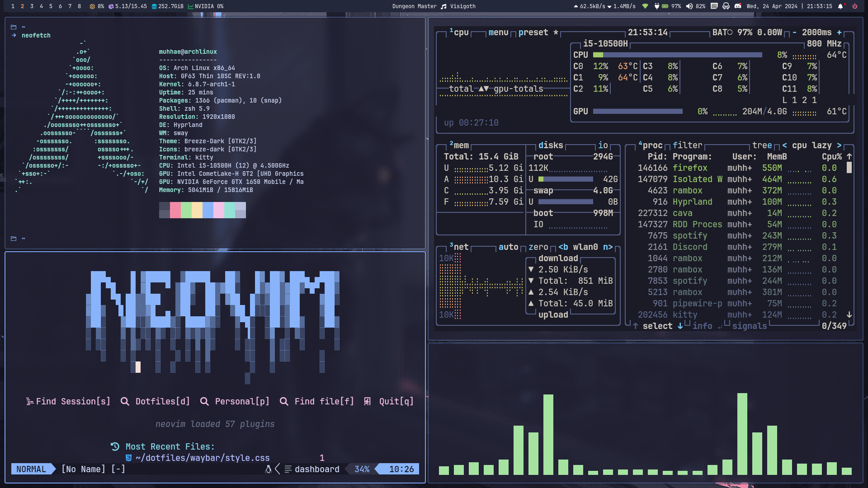Image resolution: width=868 pixels, height=488 pixels.
Task: Click the folder icon above the neofetch command
Action: (14, 27)
